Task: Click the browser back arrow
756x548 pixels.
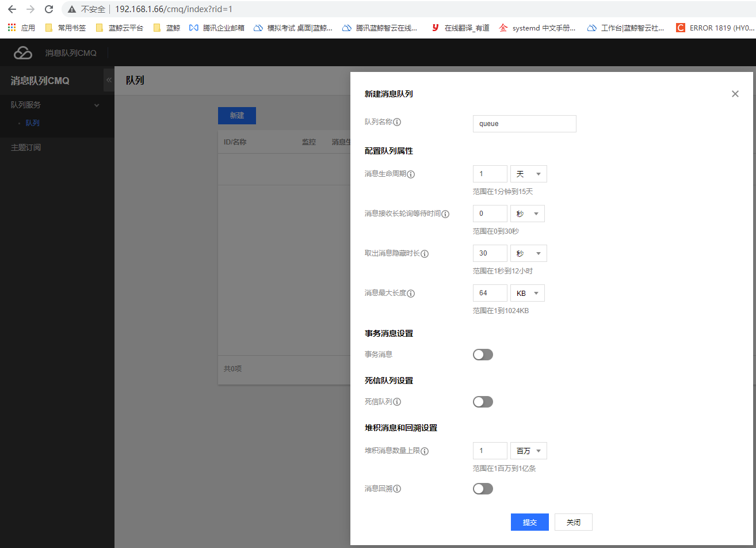Action: (12, 9)
